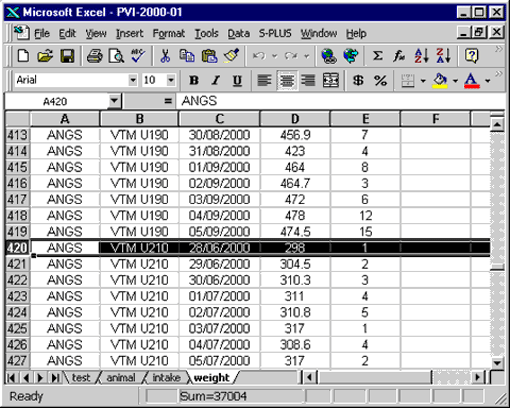Apply red font color A

click(471, 81)
